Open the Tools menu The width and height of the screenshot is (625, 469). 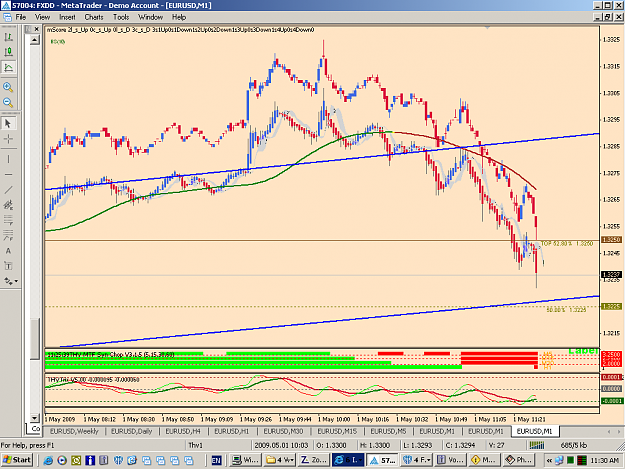tap(121, 17)
